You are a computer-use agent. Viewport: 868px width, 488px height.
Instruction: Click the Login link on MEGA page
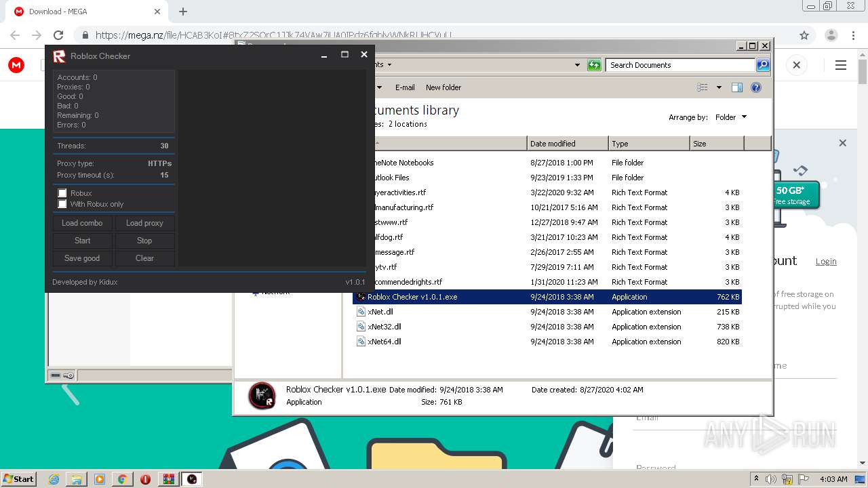click(x=826, y=262)
